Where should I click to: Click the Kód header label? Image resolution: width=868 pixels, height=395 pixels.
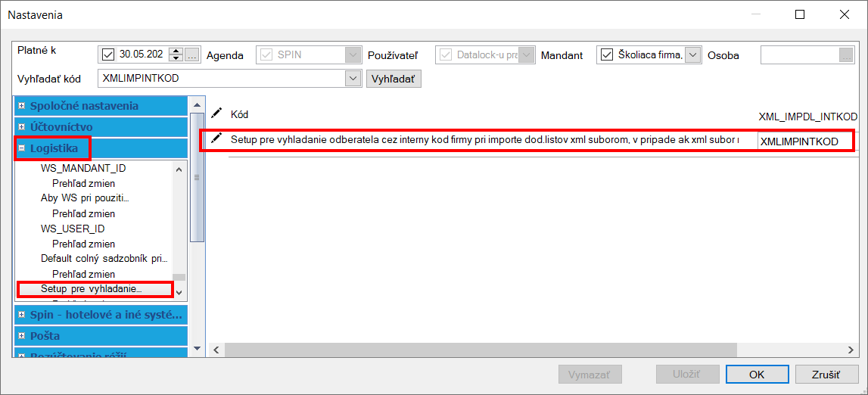239,115
